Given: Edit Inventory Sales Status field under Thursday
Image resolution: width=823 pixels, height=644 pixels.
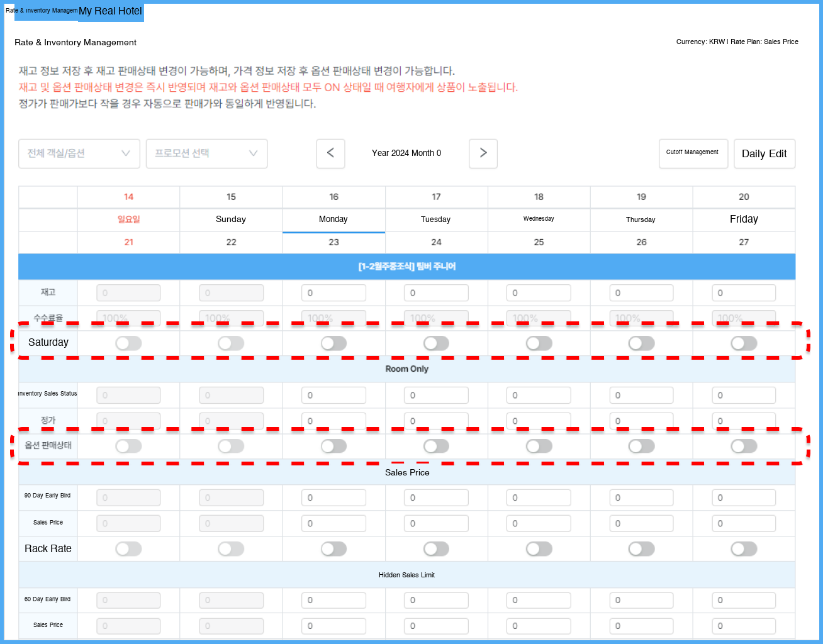Looking at the screenshot, I should [x=641, y=396].
